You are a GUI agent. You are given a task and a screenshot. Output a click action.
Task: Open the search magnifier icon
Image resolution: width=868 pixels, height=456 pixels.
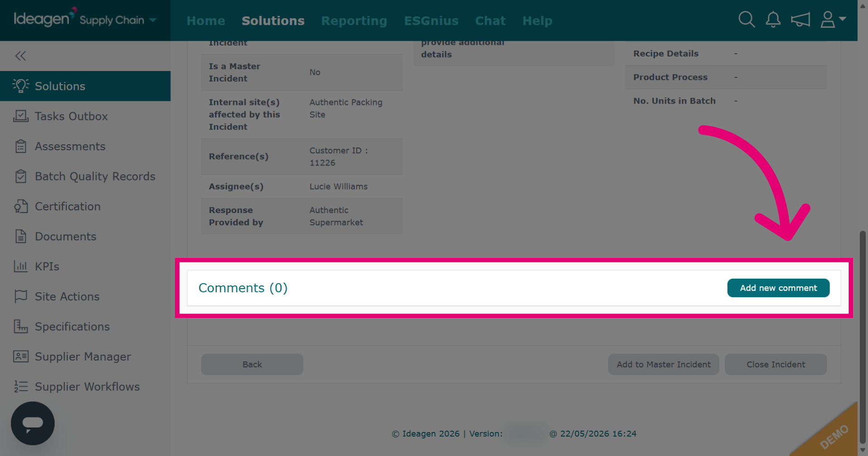(x=746, y=20)
